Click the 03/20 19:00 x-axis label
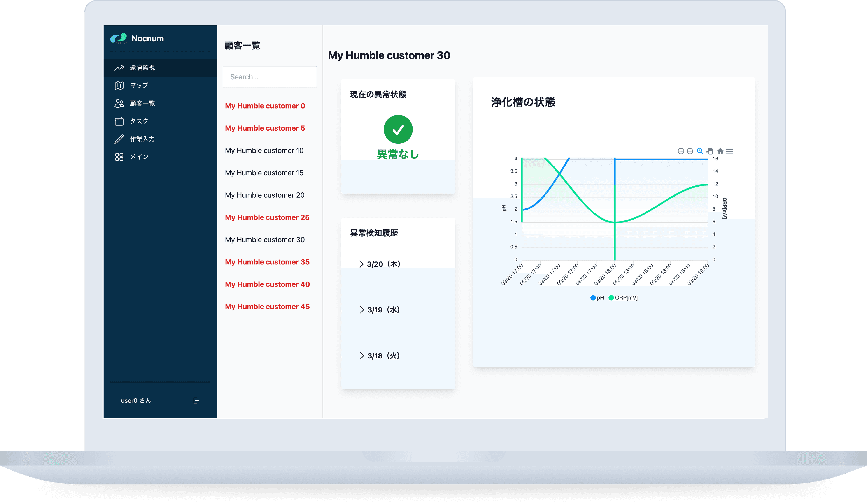 pos(698,274)
